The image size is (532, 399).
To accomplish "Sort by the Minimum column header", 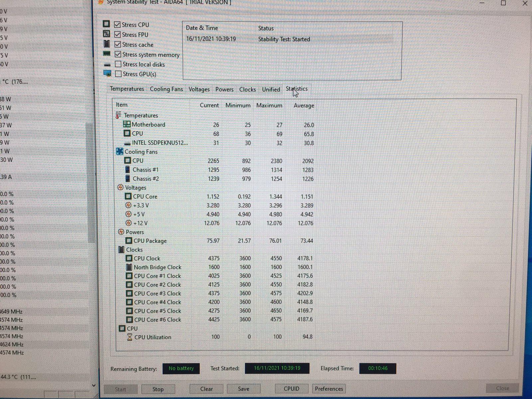I will tap(238, 105).
